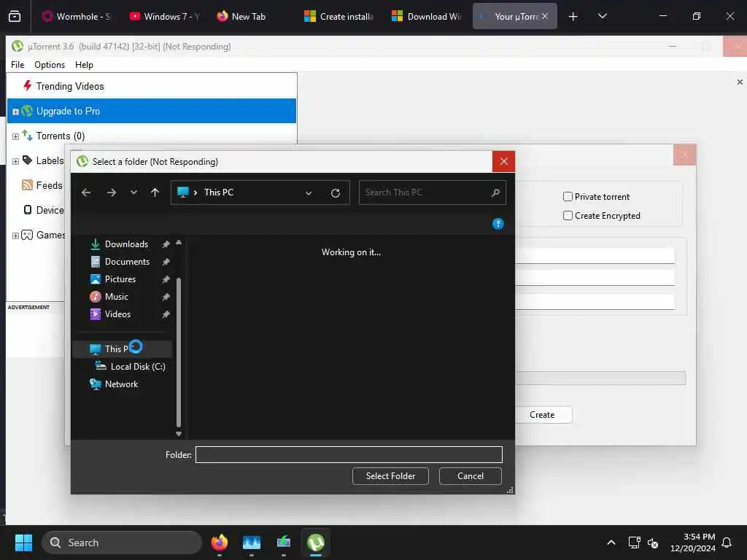Open a new browser tab
Viewport: 747px width, 560px height.
click(x=573, y=17)
